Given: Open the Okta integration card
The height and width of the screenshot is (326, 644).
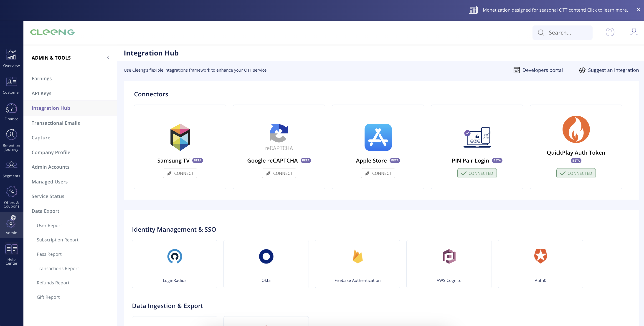Looking at the screenshot, I should [x=266, y=264].
